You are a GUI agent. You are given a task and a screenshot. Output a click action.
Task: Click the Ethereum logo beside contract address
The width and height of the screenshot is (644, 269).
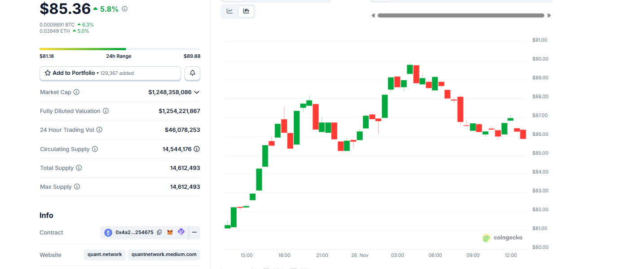pyautogui.click(x=108, y=232)
